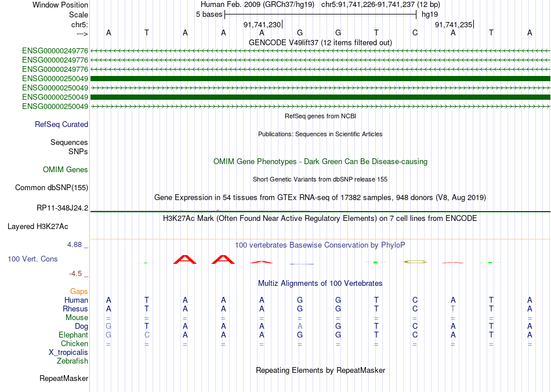Click the hg19 label beside the scale bar
Viewport: 551px width, 392px height.
pyautogui.click(x=430, y=14)
